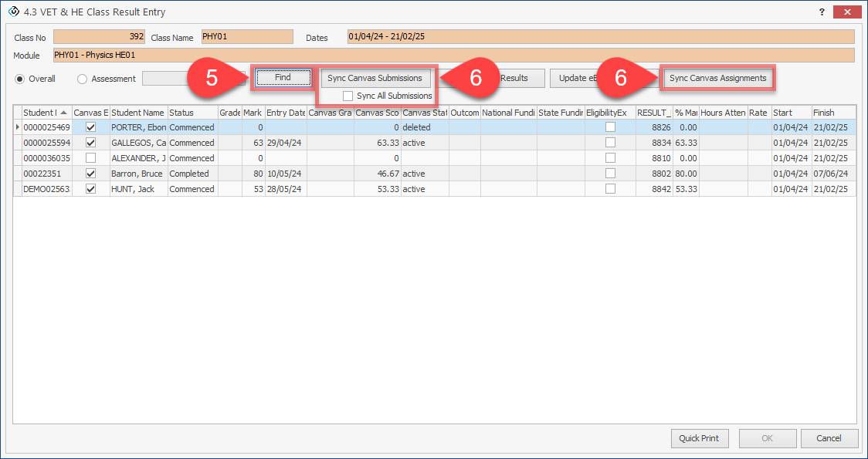This screenshot has width=868, height=459.
Task: Click the Class Name field PHY01
Action: coord(246,37)
